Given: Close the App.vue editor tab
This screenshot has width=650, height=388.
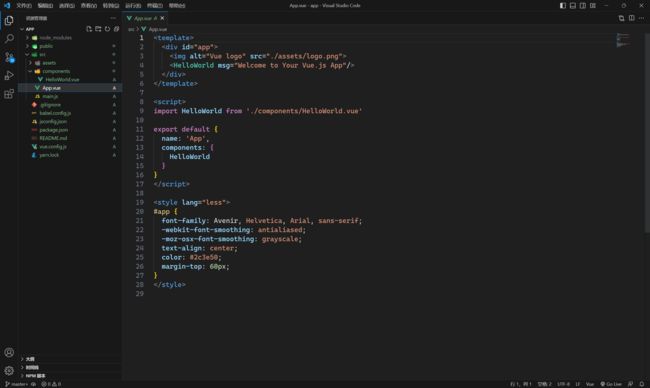Looking at the screenshot, I should [x=162, y=18].
